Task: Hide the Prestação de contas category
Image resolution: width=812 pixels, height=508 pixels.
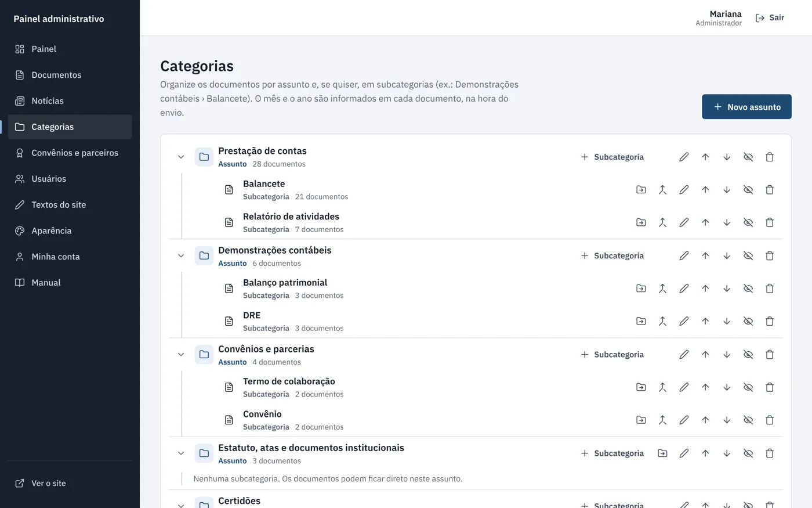Action: tap(748, 157)
